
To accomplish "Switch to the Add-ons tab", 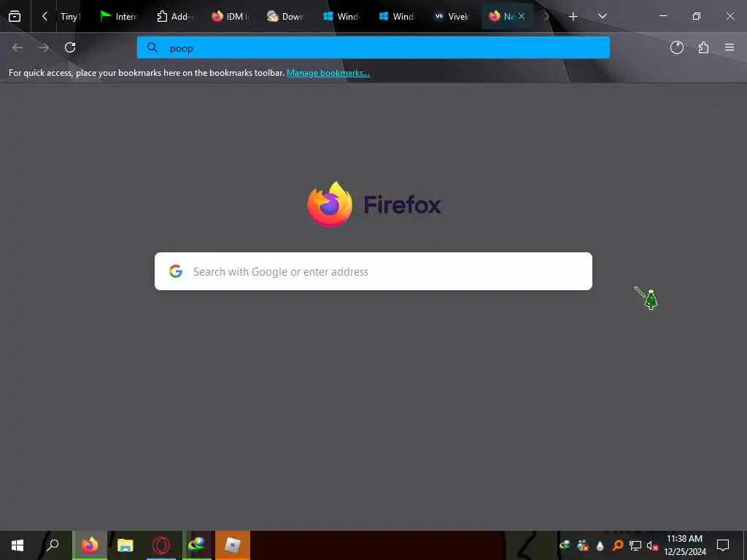I will coord(175,16).
